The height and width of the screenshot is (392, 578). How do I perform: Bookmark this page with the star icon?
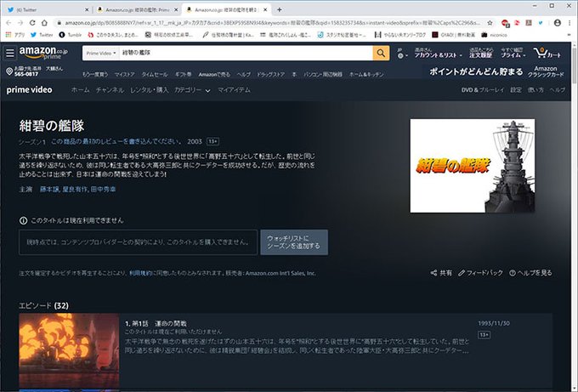[490, 23]
